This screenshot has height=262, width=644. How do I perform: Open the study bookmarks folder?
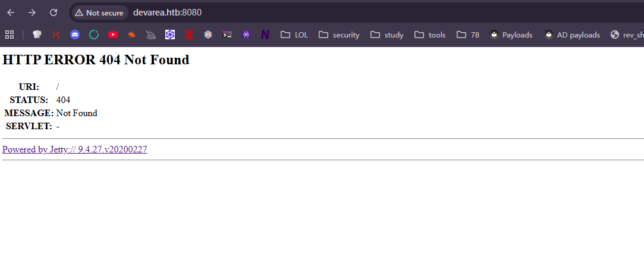point(387,35)
